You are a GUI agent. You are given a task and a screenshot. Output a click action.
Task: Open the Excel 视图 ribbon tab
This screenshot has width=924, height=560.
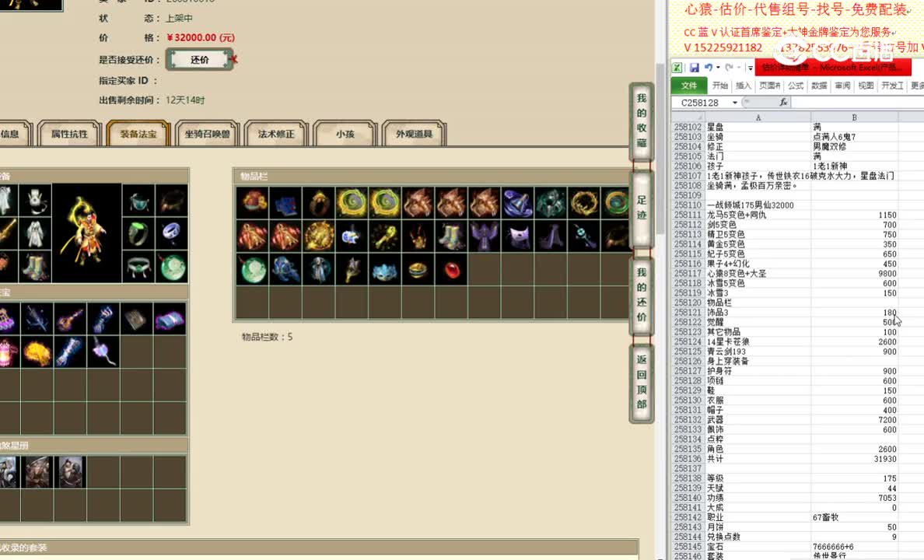click(866, 86)
